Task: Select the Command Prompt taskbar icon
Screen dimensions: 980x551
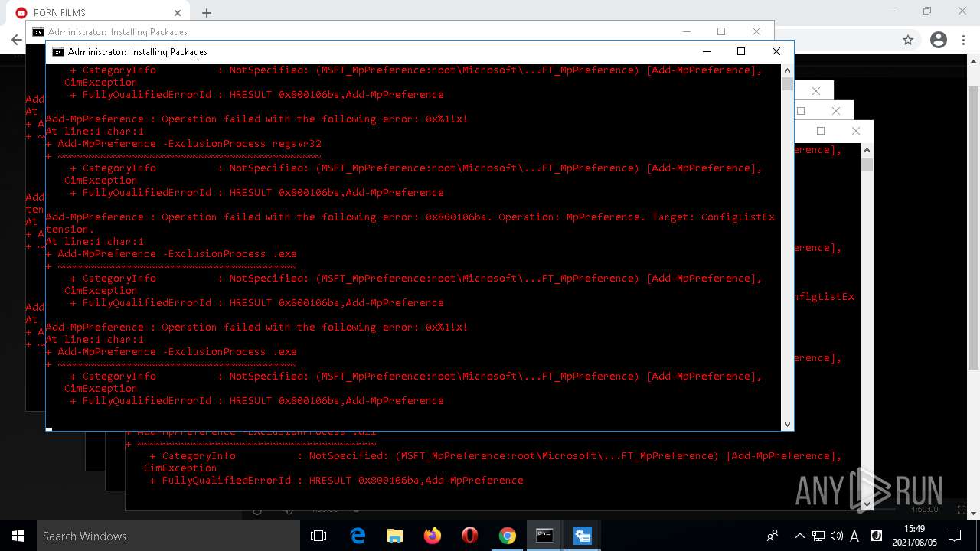Action: (544, 536)
